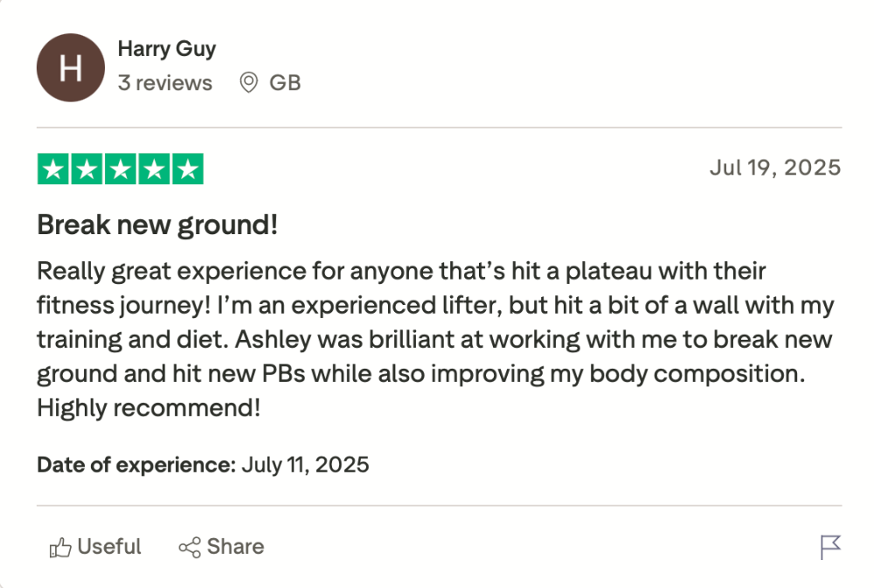
Task: Click the Harry Guy avatar circle
Action: pos(71,67)
